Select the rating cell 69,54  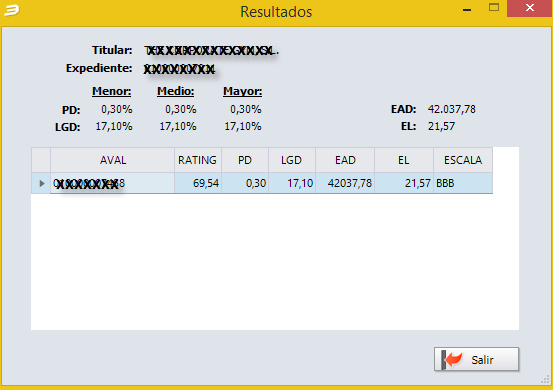198,183
